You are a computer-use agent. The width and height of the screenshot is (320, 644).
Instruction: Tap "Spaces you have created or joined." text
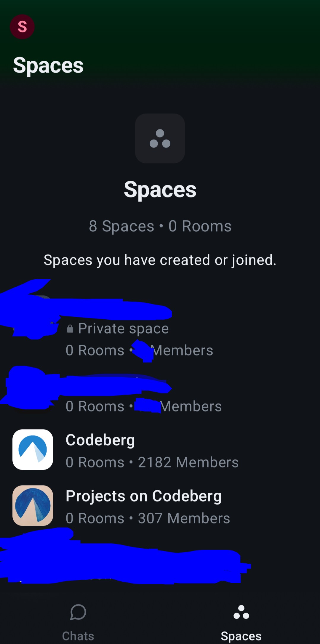point(160,260)
